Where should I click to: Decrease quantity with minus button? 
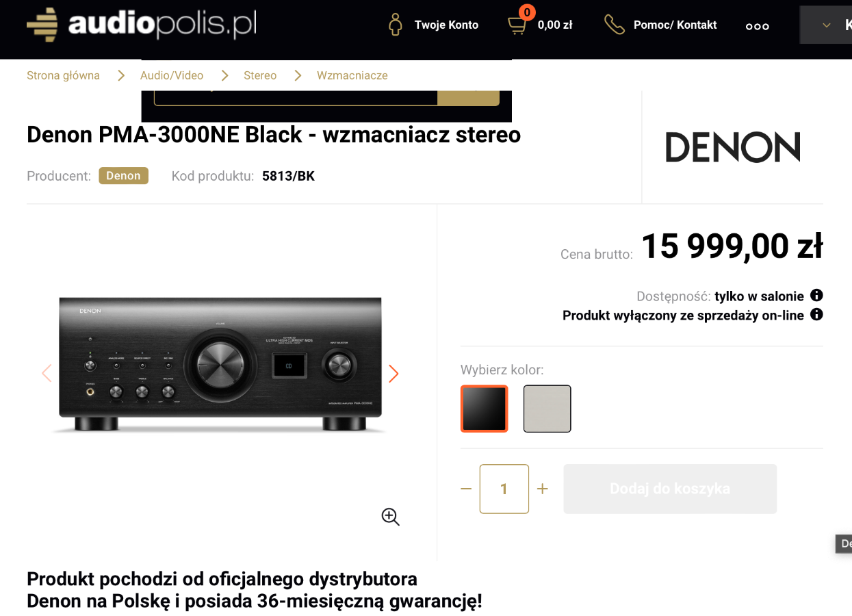466,489
